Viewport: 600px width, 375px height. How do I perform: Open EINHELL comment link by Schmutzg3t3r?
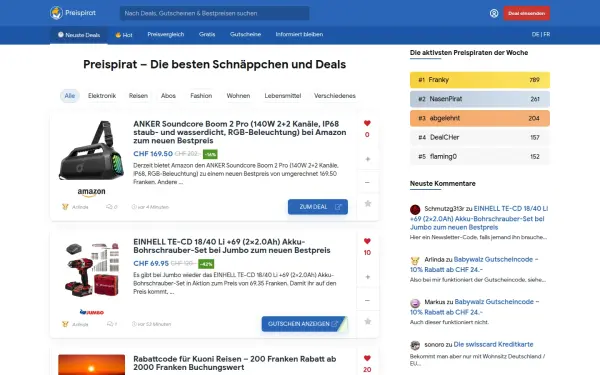click(479, 218)
